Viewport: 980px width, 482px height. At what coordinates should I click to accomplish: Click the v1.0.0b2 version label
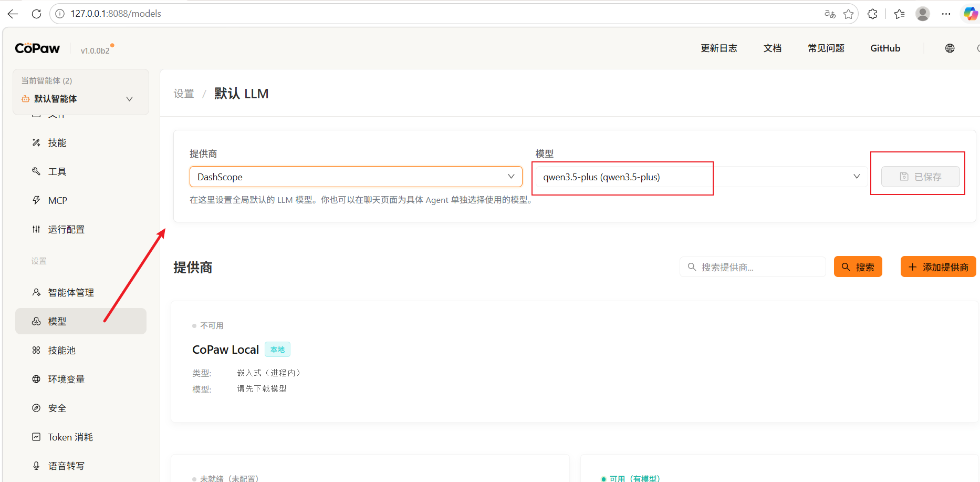coord(95,50)
